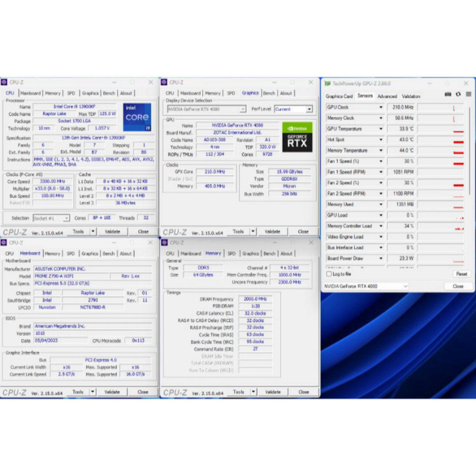Viewport: 476px width, 476px height.
Task: Click the PRIME Z790-A WIFI model field
Action: 71,276
